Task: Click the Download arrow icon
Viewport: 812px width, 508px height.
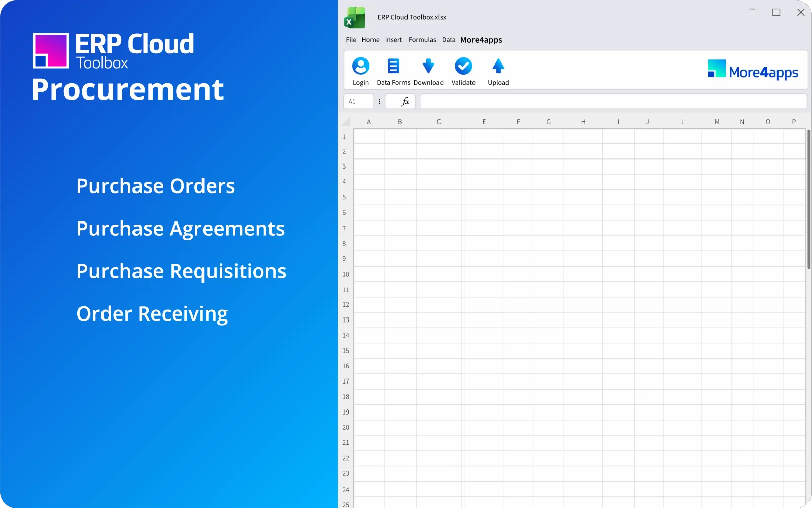Action: 428,66
